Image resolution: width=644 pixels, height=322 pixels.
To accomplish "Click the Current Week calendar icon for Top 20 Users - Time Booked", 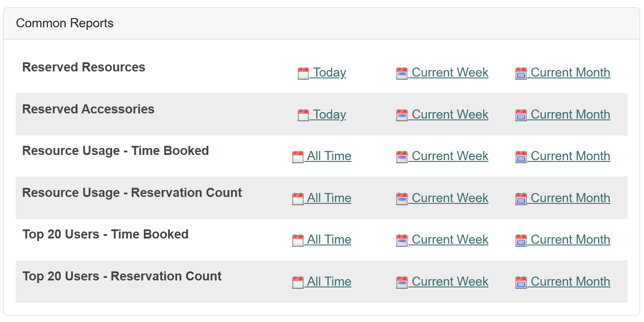I will (402, 239).
